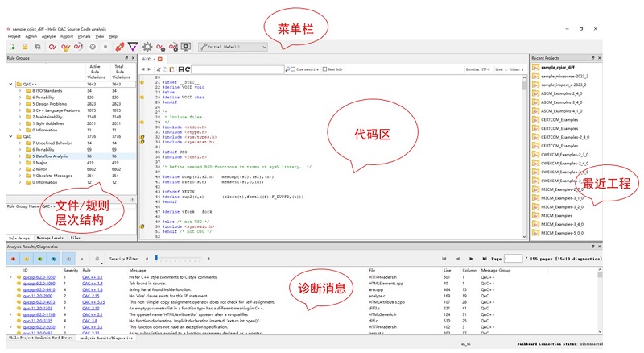Open the Analyze menu
Image resolution: width=644 pixels, height=353 pixels.
(x=48, y=36)
